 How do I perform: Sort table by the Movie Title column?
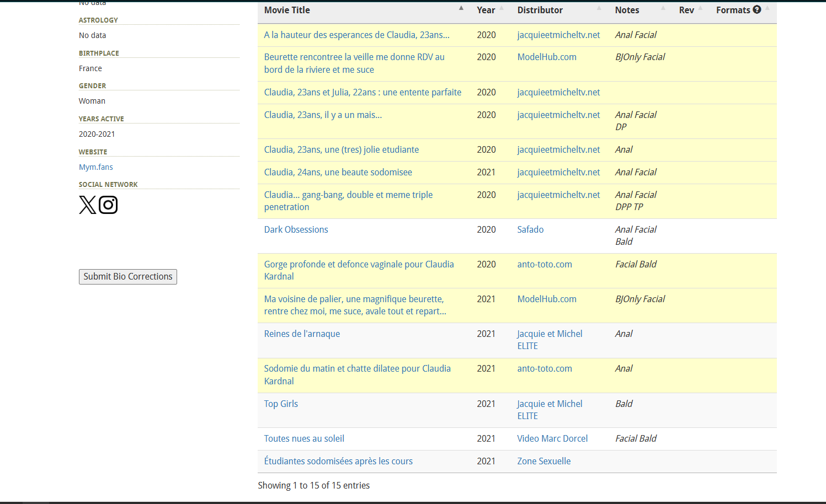(x=364, y=10)
